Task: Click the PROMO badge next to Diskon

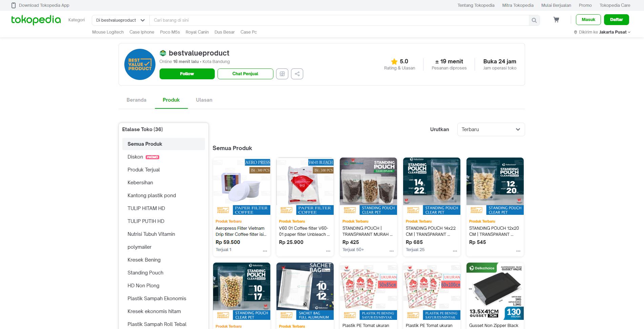Action: click(x=152, y=157)
